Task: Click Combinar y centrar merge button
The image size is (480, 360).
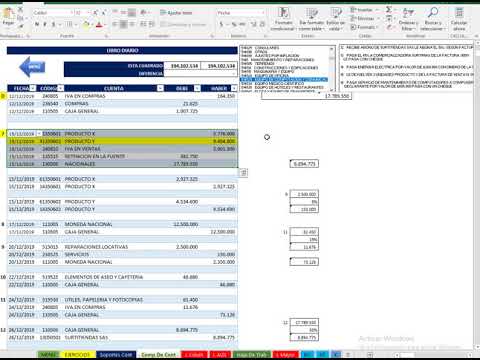Action: 183,24
